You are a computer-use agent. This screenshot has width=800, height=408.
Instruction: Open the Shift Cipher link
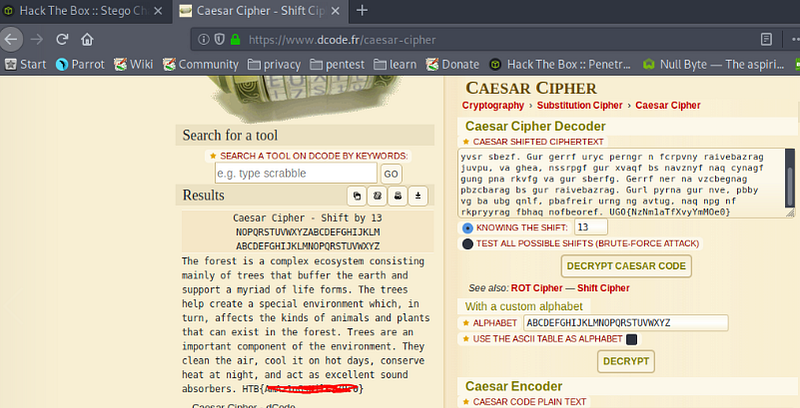(603, 288)
